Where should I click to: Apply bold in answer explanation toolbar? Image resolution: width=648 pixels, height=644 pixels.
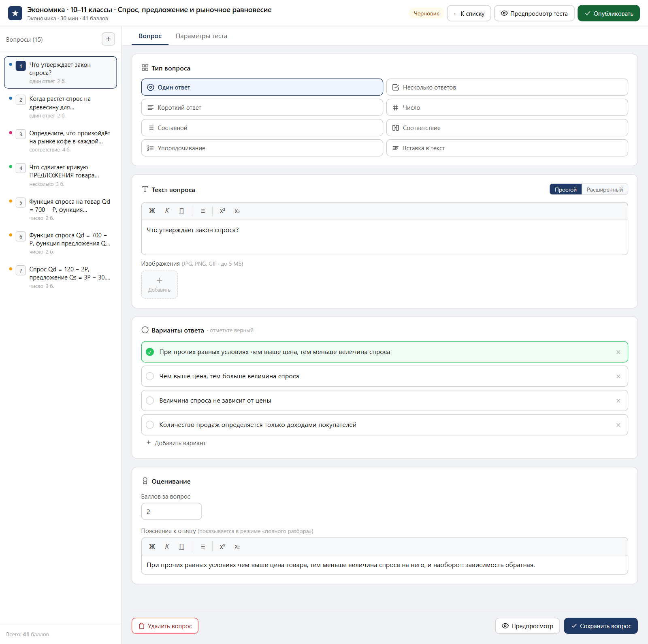point(152,546)
